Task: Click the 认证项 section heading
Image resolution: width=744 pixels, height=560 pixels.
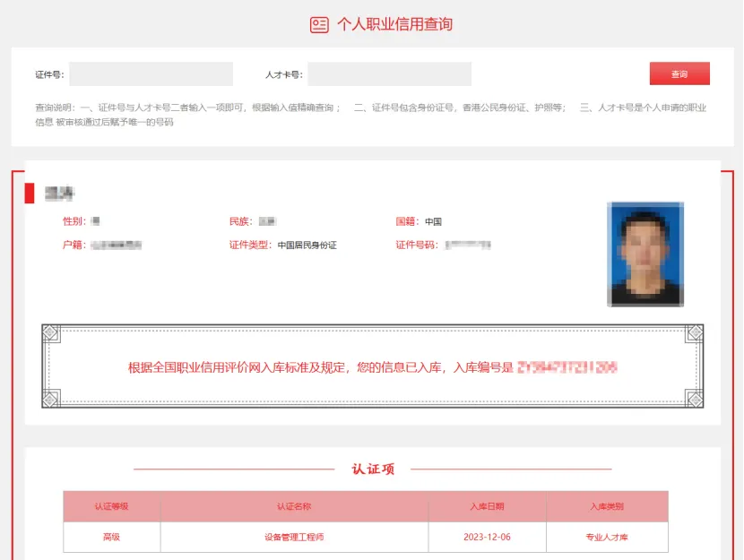Action: pos(373,469)
